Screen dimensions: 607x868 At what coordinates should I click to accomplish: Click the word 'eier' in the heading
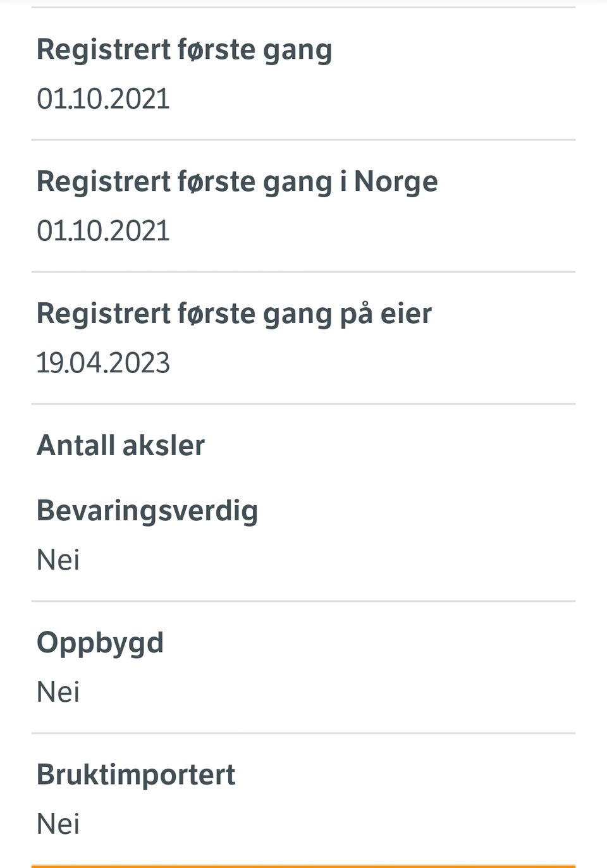point(406,314)
